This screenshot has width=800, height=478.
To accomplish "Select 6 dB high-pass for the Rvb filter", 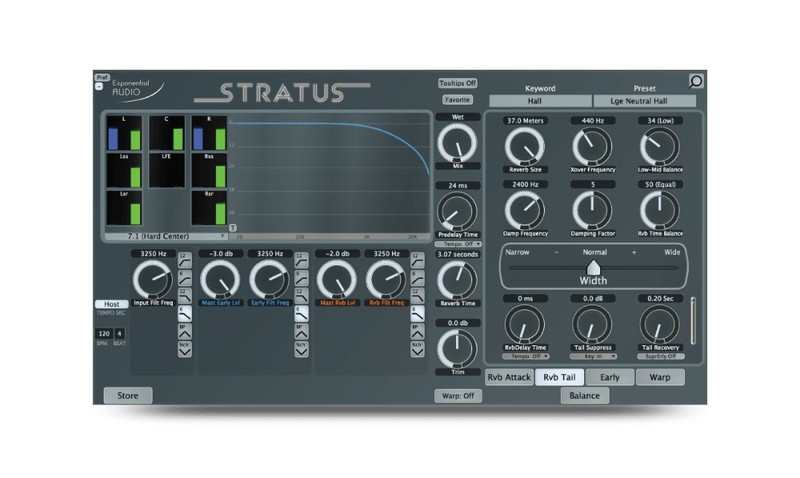I will point(417,278).
